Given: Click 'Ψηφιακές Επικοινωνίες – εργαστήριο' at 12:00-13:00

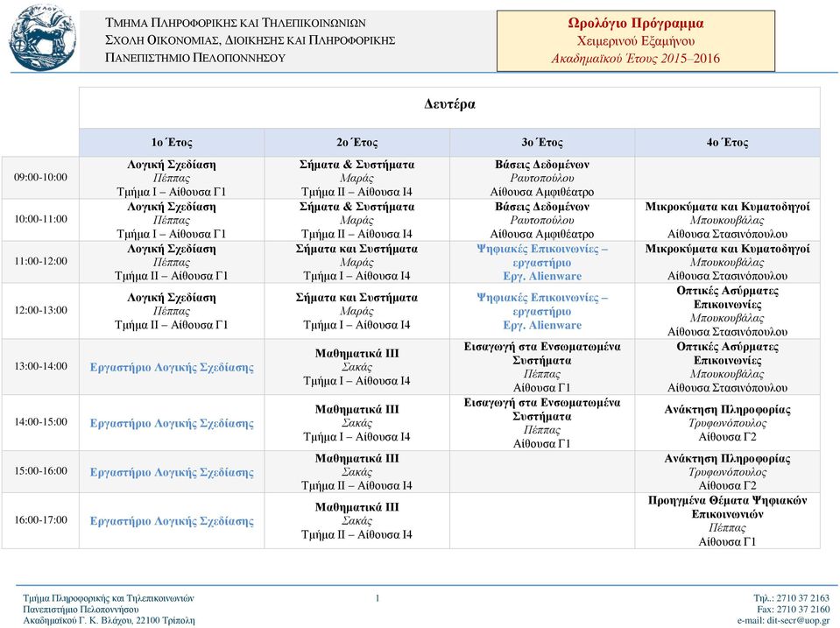Looking at the screenshot, I should (x=542, y=311).
